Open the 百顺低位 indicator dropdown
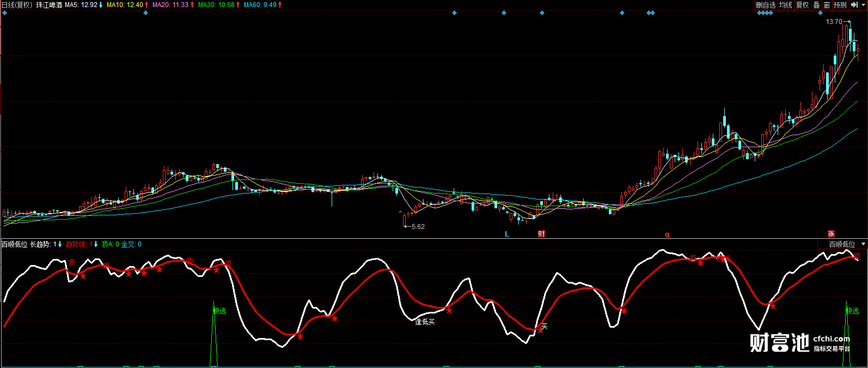868x368 pixels. click(x=843, y=244)
